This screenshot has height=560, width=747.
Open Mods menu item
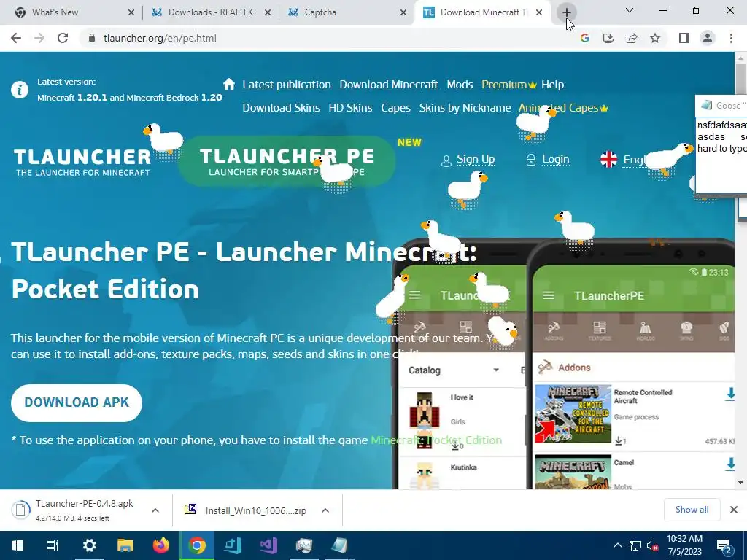click(x=460, y=85)
